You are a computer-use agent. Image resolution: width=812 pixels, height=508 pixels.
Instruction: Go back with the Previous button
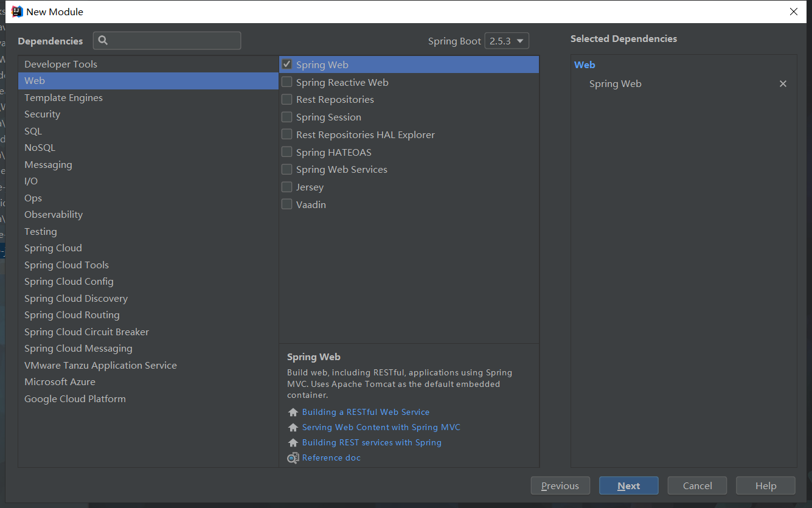point(560,485)
